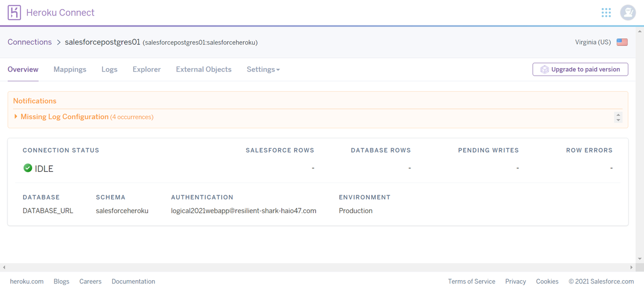This screenshot has width=644, height=291.
Task: Click the DATABASE ROWS label
Action: pos(381,150)
